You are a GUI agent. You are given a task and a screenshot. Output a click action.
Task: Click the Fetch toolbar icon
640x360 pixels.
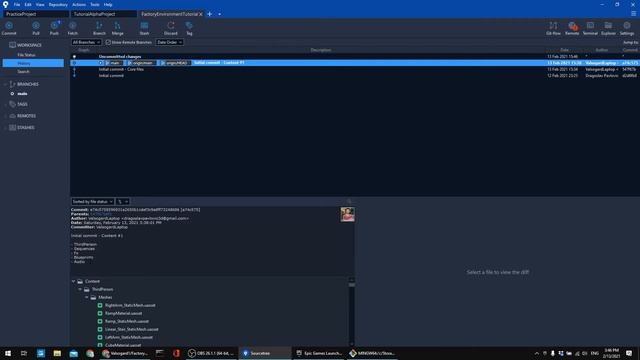click(x=73, y=28)
